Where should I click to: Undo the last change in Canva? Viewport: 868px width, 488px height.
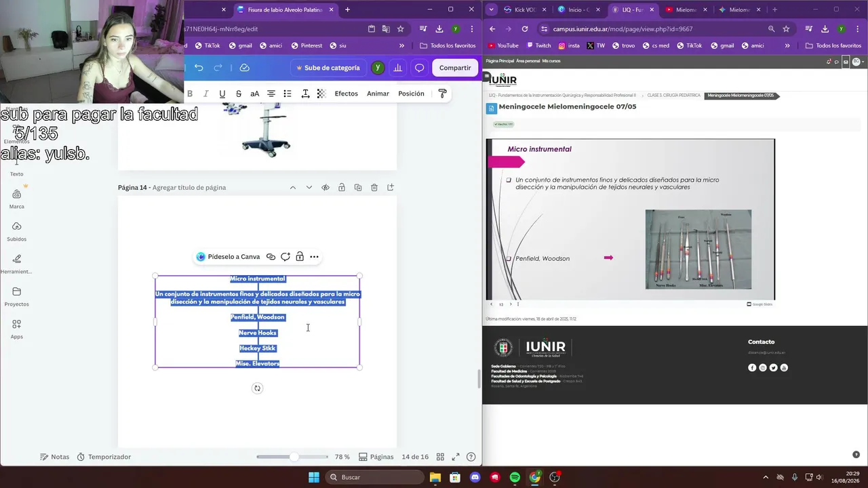pos(199,68)
